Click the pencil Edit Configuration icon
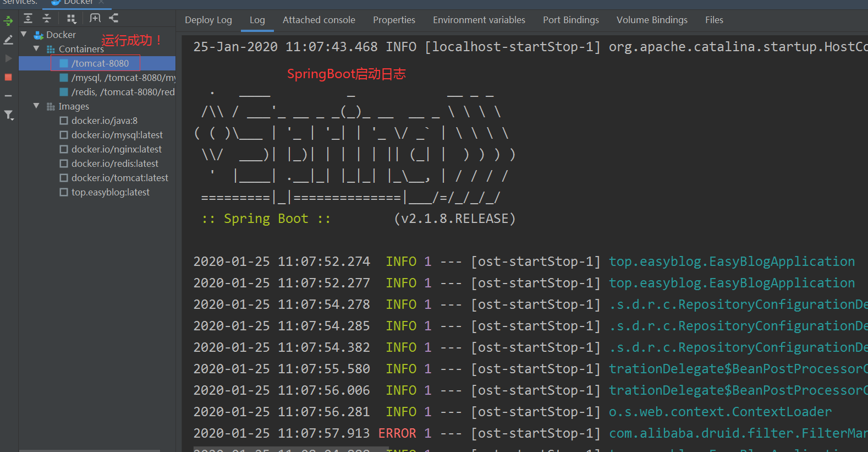Viewport: 868px width, 452px height. click(x=8, y=40)
